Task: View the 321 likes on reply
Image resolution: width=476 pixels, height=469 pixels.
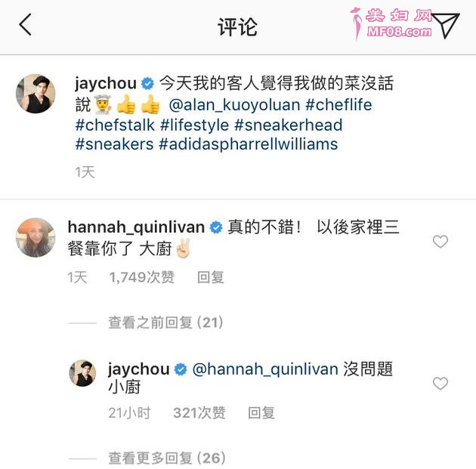Action: [x=199, y=413]
